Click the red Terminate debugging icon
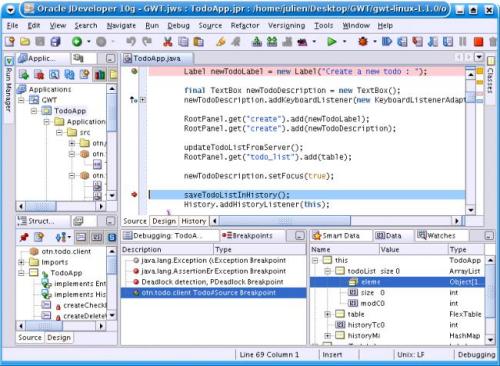This screenshot has height=366, width=500. 479,42
